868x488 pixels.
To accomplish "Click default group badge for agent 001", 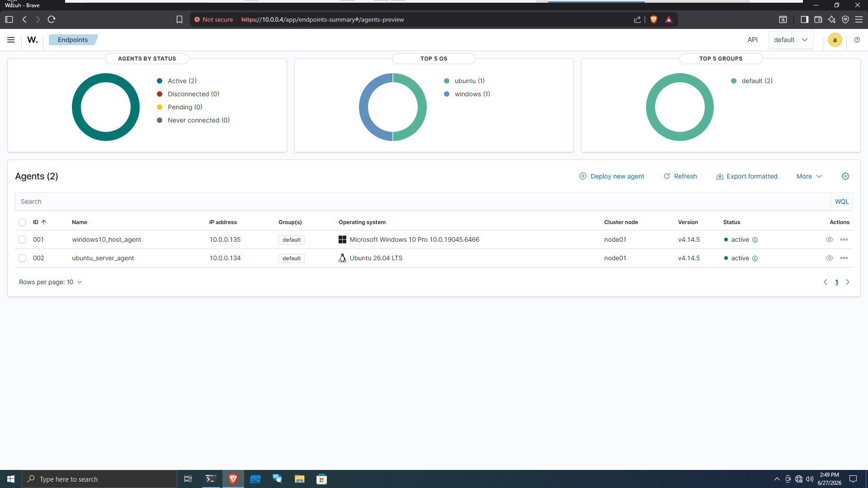I will [292, 240].
